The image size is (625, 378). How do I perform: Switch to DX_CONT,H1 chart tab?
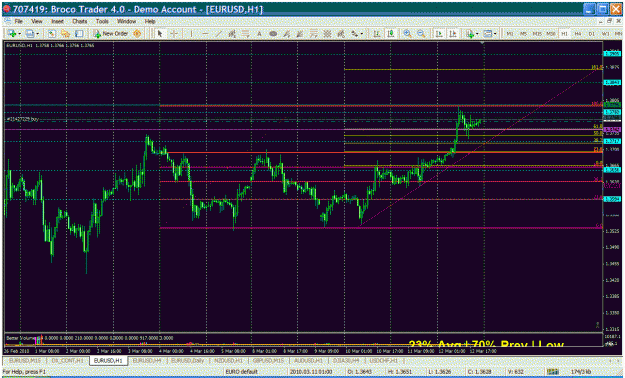[x=67, y=360]
